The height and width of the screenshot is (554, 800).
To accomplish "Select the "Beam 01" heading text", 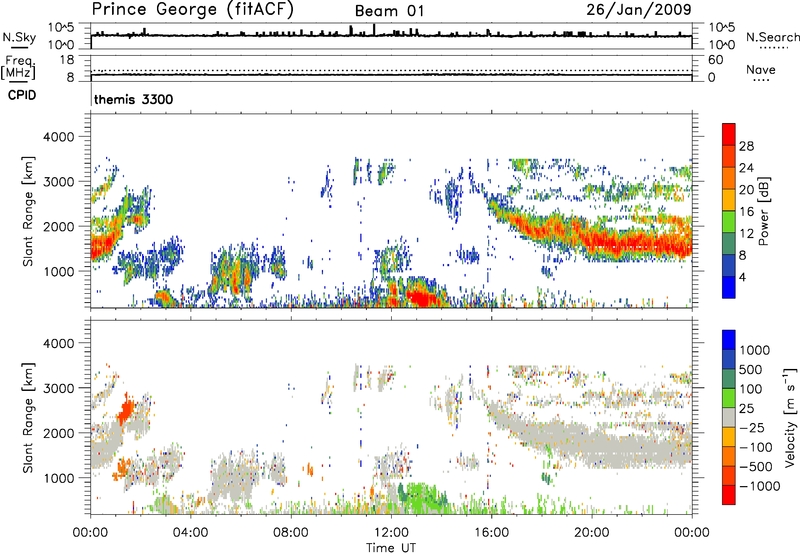I will click(389, 11).
